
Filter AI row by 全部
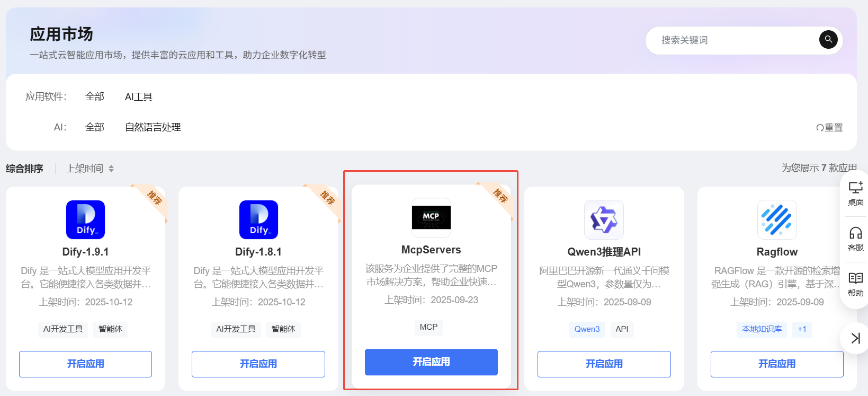pos(95,127)
